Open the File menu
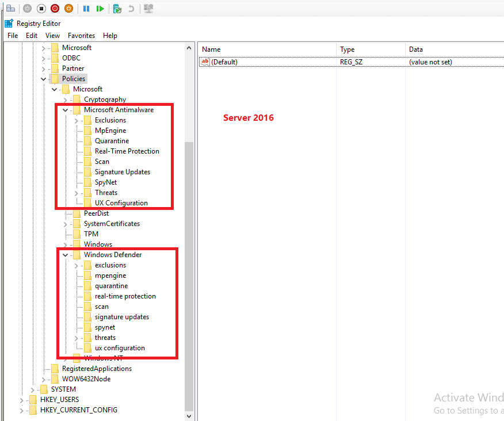 [x=13, y=36]
